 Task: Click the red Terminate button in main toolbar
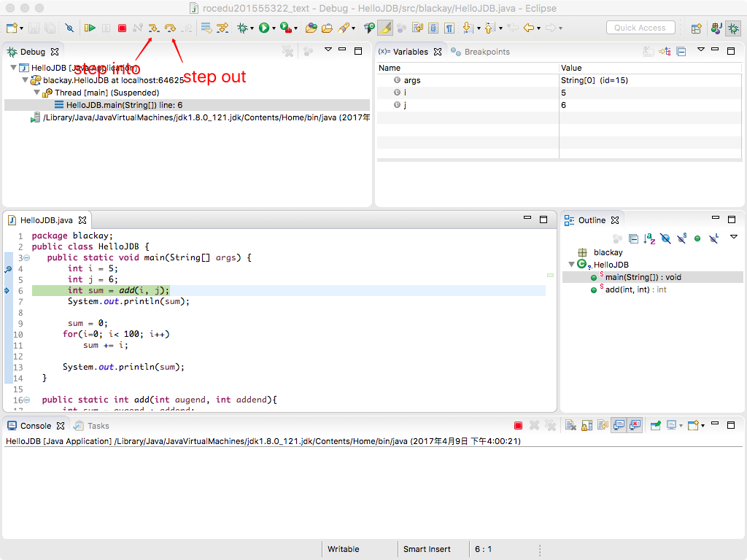click(122, 28)
